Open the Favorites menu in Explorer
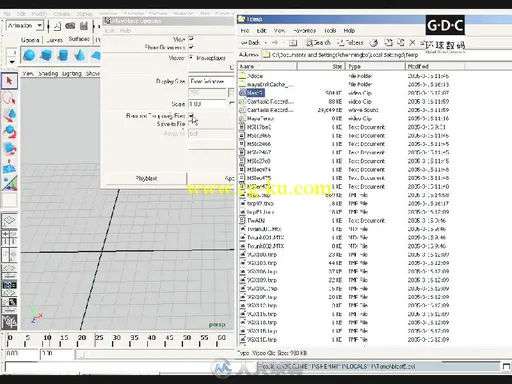The width and height of the screenshot is (512, 384). coord(304,31)
